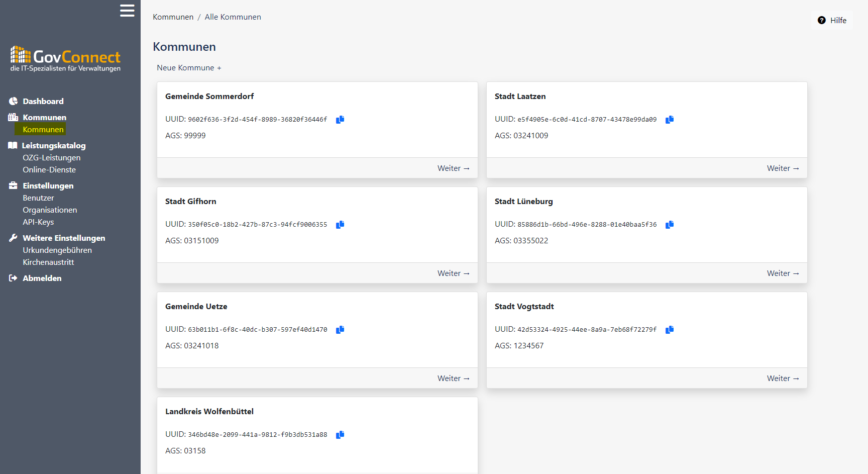Image resolution: width=868 pixels, height=474 pixels.
Task: Click Weiter on Stadt Gifhorn card
Action: click(454, 273)
